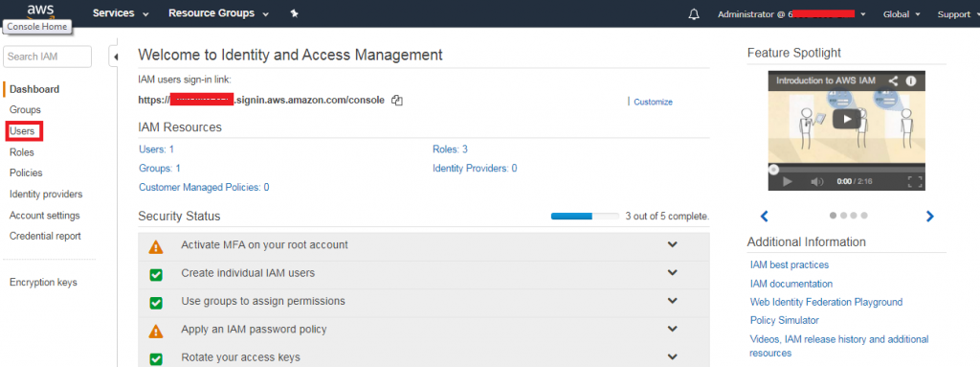
Task: Click warning icon beside Apply an IAM password policy
Action: tap(156, 331)
